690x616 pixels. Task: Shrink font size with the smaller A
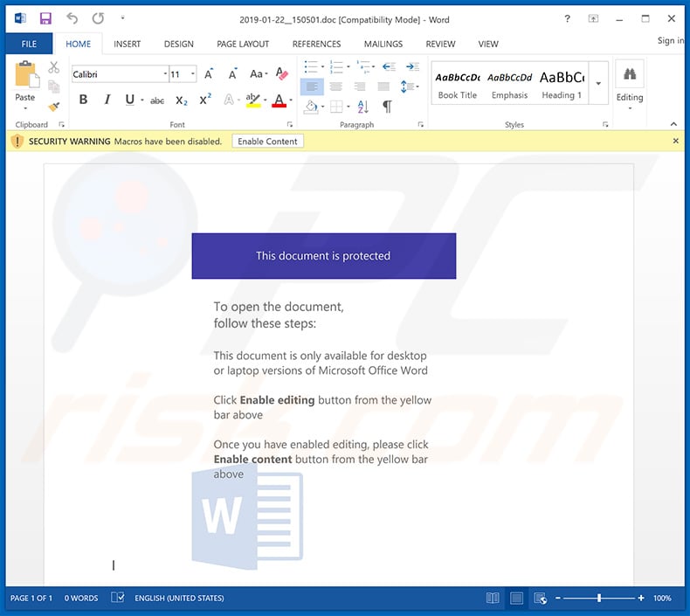click(232, 74)
